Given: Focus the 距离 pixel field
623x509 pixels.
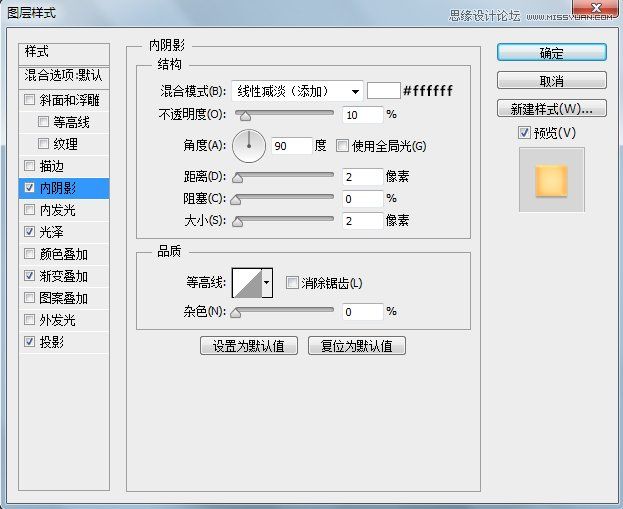Looking at the screenshot, I should click(362, 176).
